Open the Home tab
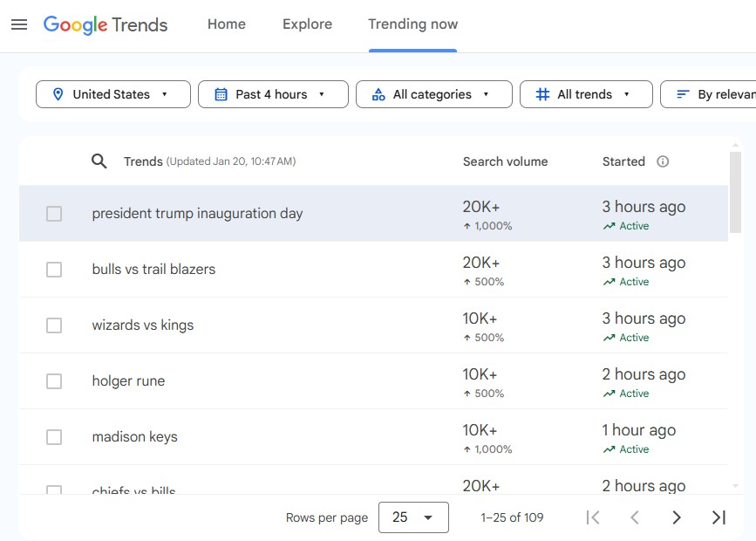The image size is (756, 541). tap(227, 24)
